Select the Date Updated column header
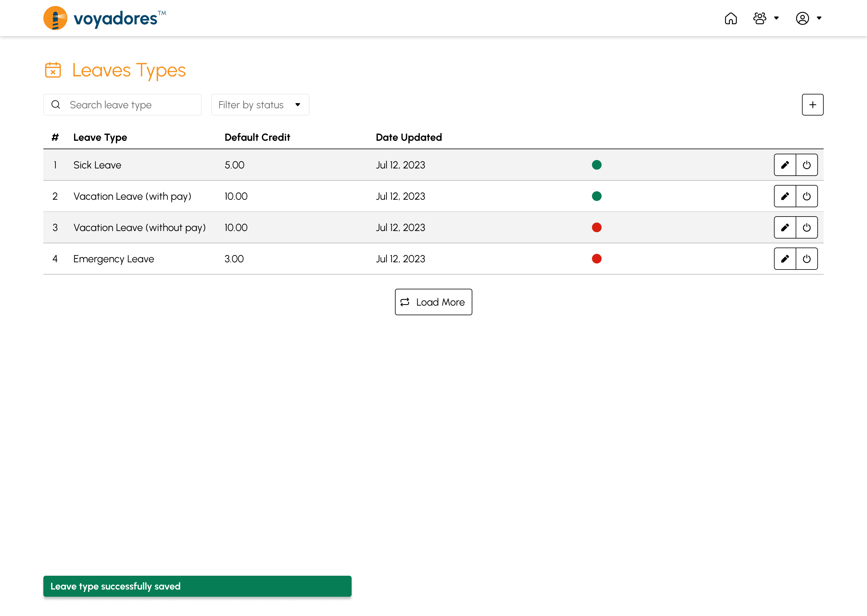The image size is (867, 616). (409, 137)
